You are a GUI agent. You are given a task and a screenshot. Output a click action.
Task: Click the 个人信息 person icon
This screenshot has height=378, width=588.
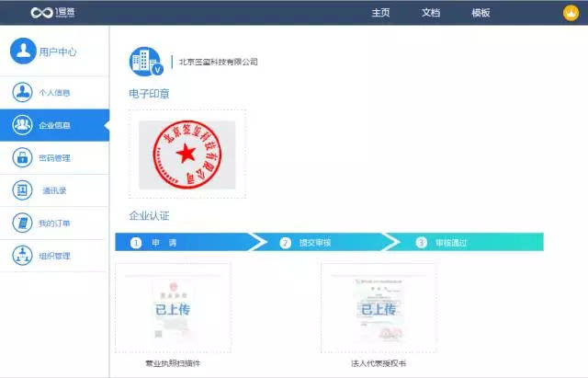(22, 92)
